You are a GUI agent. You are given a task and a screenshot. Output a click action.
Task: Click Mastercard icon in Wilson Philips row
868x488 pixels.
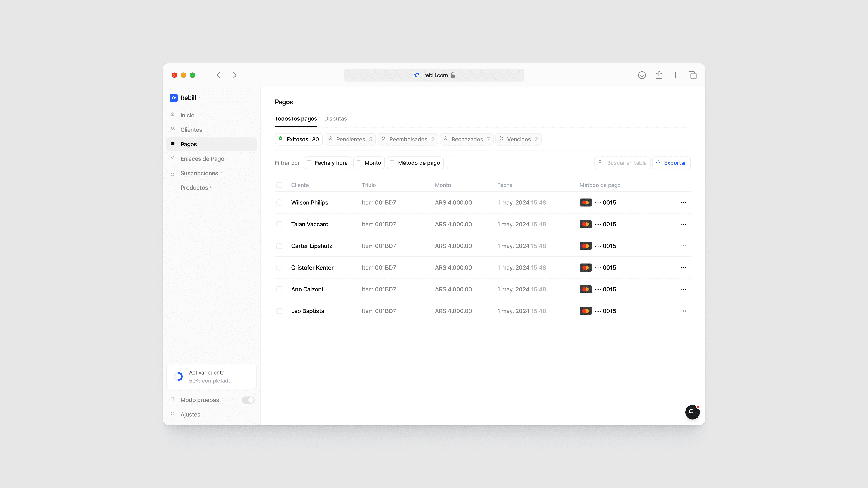pos(585,202)
